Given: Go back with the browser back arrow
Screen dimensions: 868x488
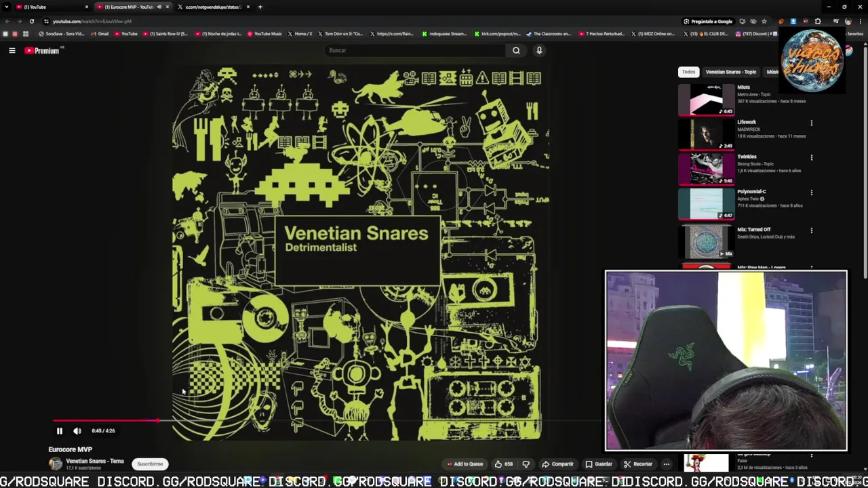Looking at the screenshot, I should click(7, 21).
